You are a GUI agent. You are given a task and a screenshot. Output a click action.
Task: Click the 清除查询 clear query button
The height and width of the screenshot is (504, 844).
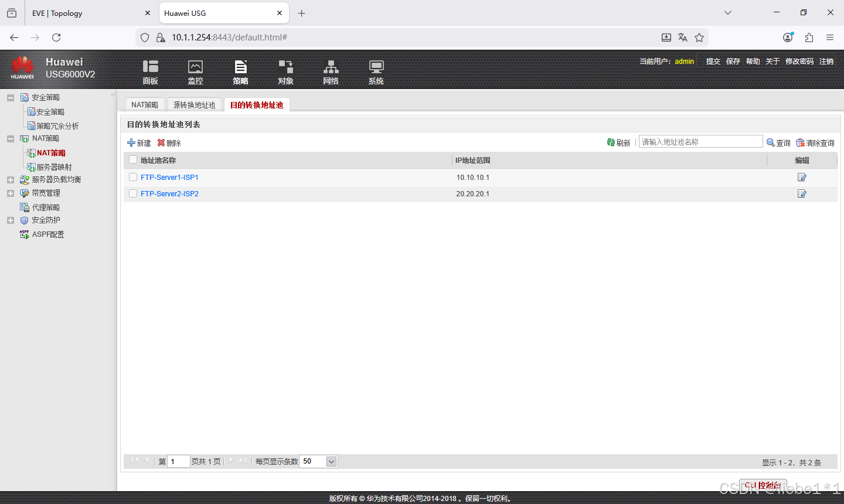click(x=815, y=142)
